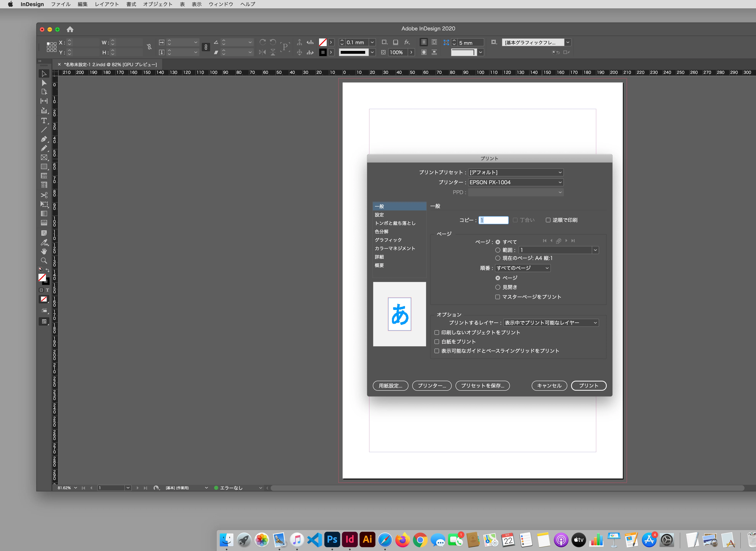Switch to トンボと裁ち落とし panel
756x551 pixels.
[x=395, y=223]
